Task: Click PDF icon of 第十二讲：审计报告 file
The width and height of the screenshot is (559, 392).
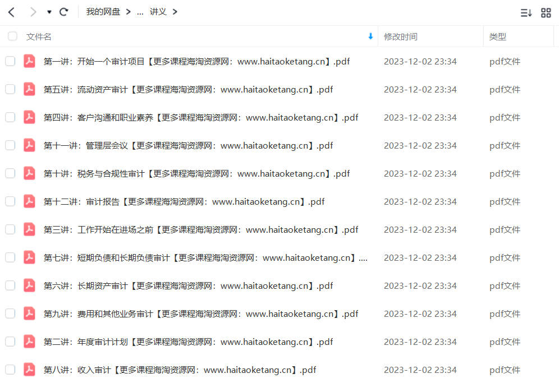Action: [29, 201]
